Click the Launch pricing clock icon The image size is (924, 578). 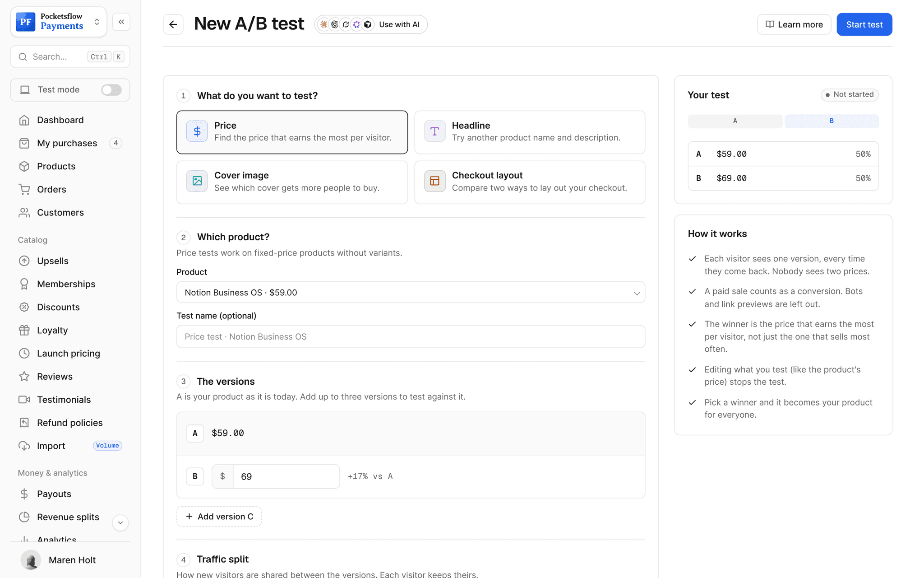coord(24,353)
